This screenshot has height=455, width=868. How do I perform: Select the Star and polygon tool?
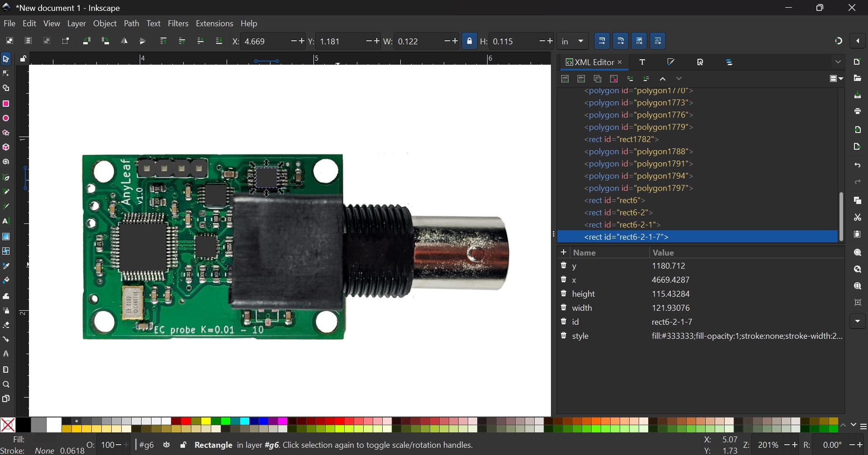(x=6, y=133)
